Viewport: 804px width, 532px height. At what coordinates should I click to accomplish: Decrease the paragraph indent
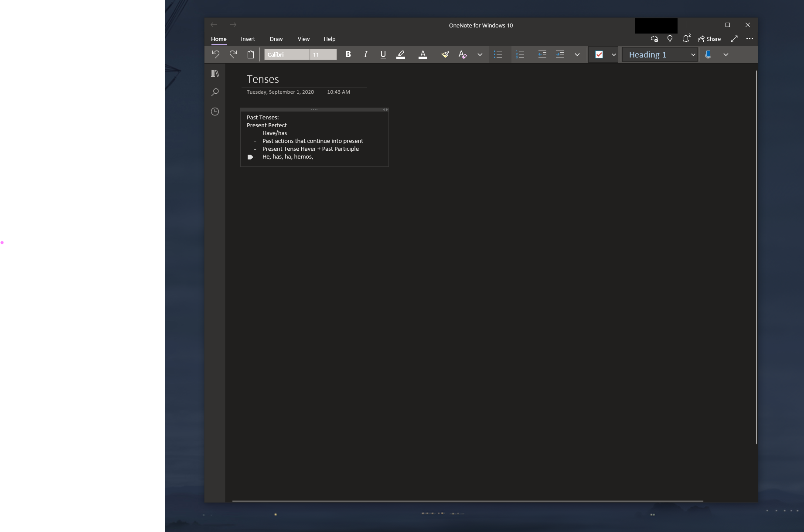(542, 54)
